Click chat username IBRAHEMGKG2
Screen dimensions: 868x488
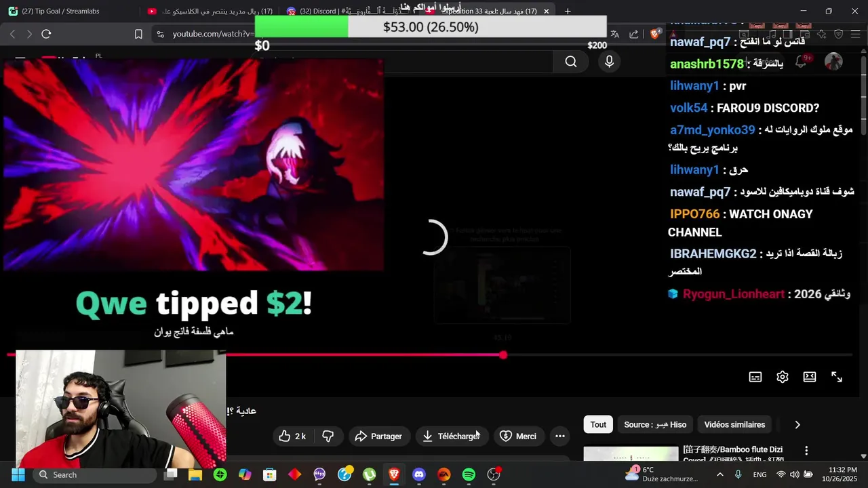tap(713, 254)
